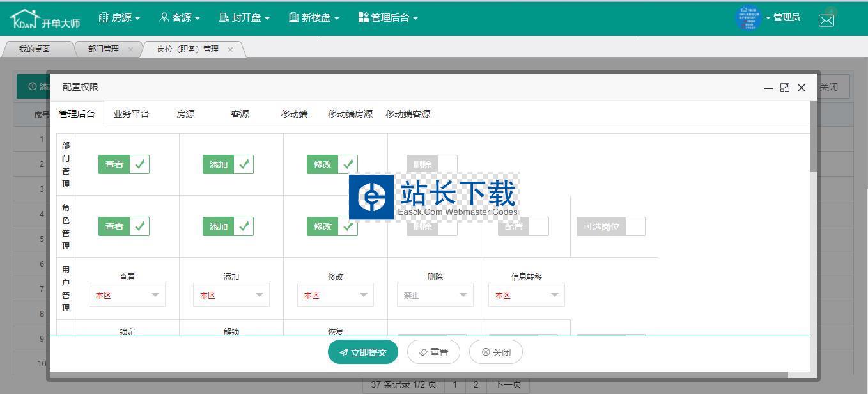Click 立即提交 submit button
The height and width of the screenshot is (394, 868).
tap(362, 352)
